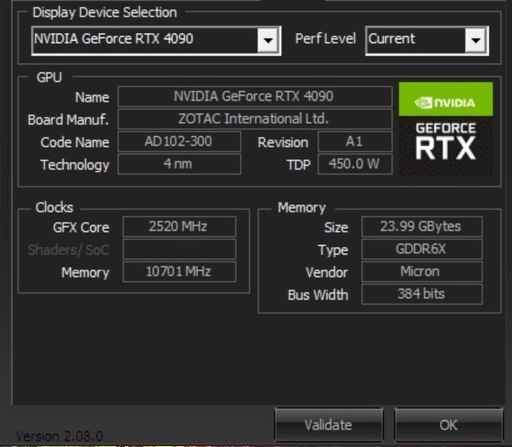This screenshot has width=512, height=447.
Task: Click the GFX Core label
Action: pos(81,227)
